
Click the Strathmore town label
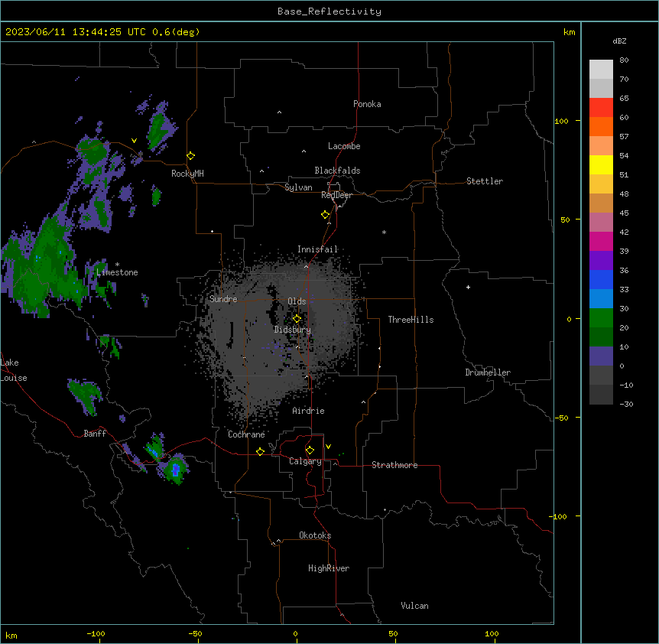pyautogui.click(x=394, y=465)
